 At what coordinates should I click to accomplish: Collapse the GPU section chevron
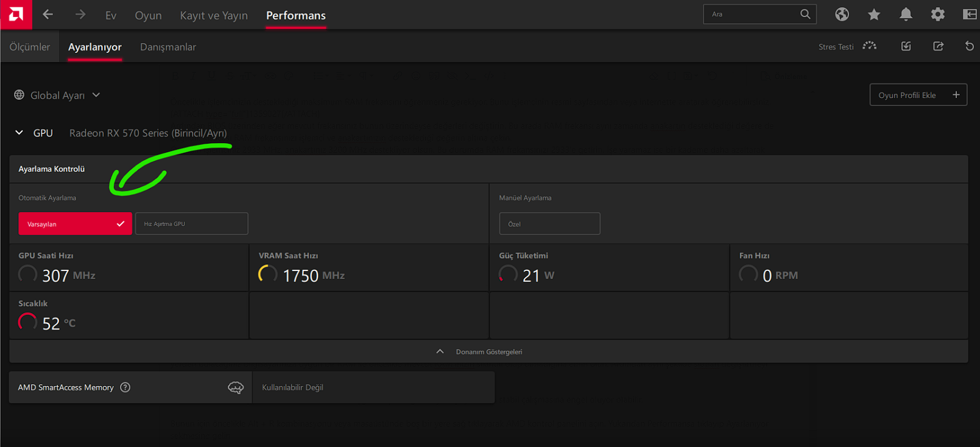pos(19,132)
